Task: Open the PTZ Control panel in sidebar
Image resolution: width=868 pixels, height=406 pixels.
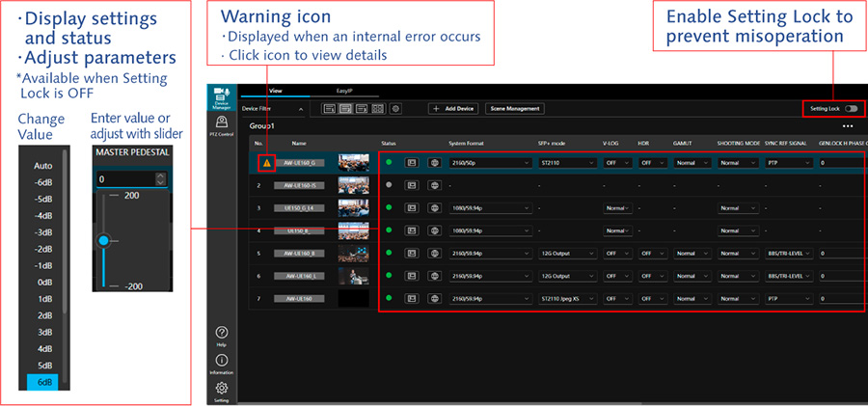Action: pos(221,125)
